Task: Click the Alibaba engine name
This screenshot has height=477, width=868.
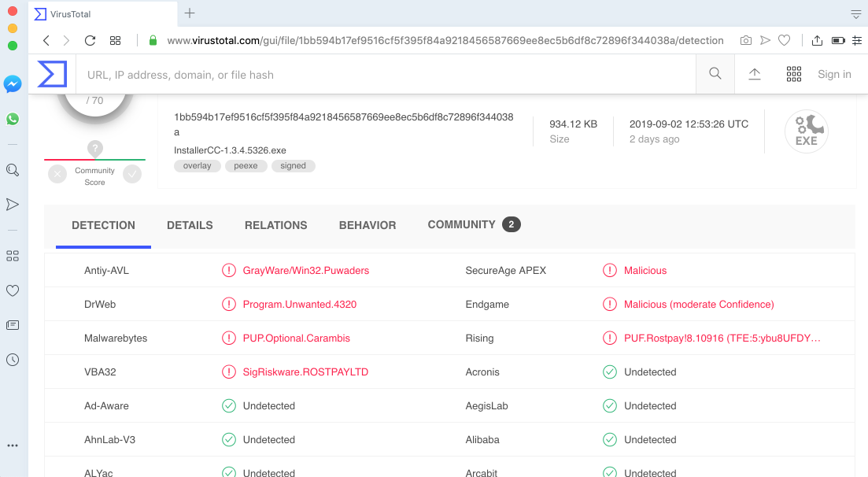Action: pyautogui.click(x=482, y=439)
